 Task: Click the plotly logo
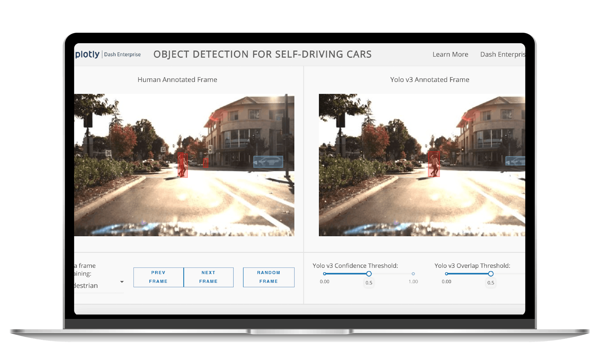pyautogui.click(x=87, y=54)
